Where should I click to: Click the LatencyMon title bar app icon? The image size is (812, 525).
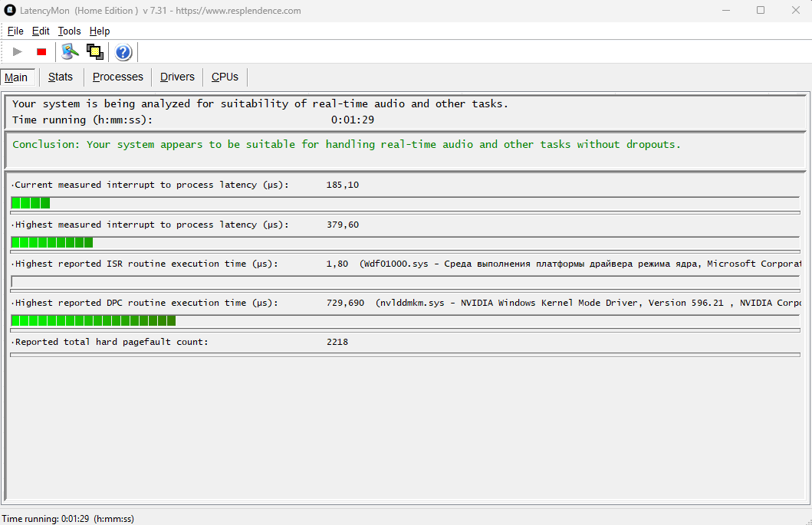[10, 11]
